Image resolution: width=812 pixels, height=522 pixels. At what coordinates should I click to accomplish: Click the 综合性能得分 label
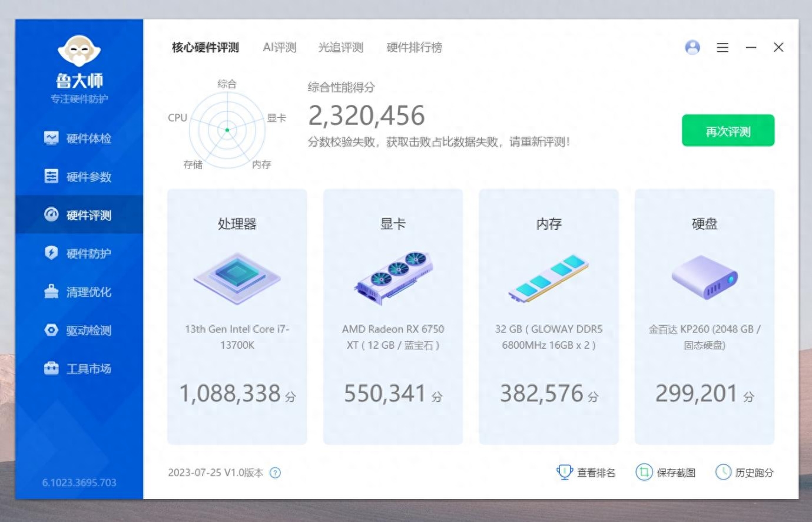point(342,87)
